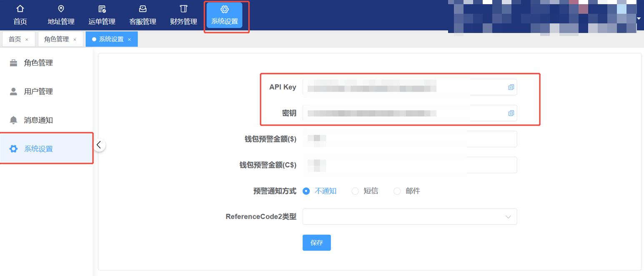Click the 预警通知方式 label
Viewport: 644px width, 276px height.
tap(275, 191)
